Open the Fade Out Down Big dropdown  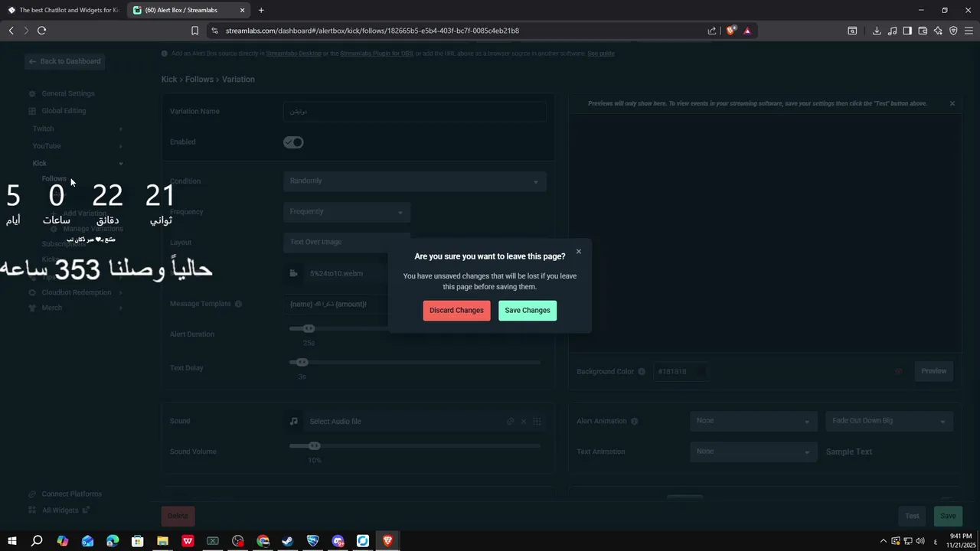pyautogui.click(x=889, y=421)
